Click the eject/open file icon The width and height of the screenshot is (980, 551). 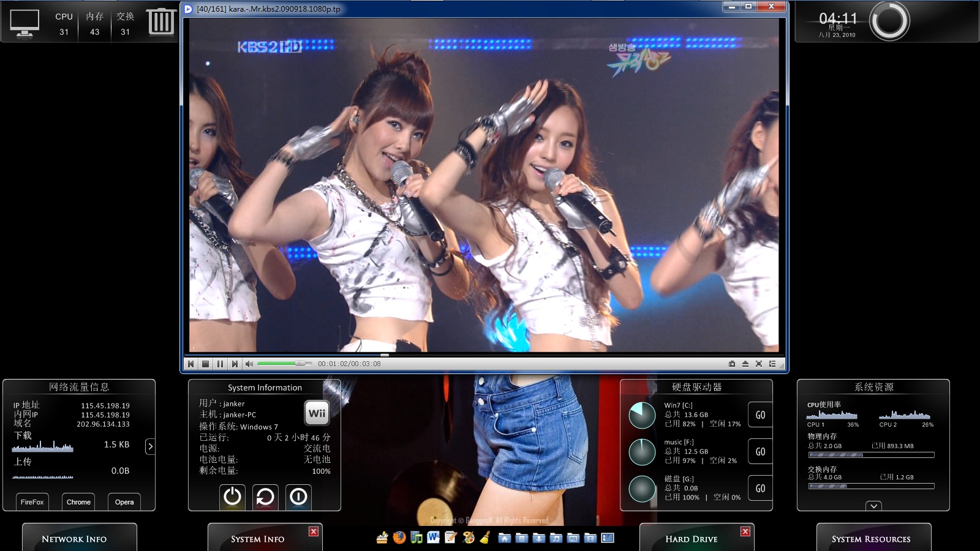[745, 364]
